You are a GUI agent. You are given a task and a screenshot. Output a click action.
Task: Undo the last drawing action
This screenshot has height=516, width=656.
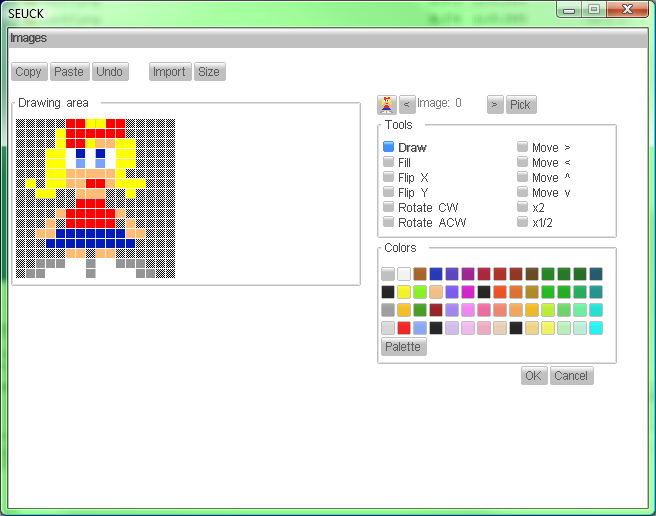pyautogui.click(x=110, y=72)
